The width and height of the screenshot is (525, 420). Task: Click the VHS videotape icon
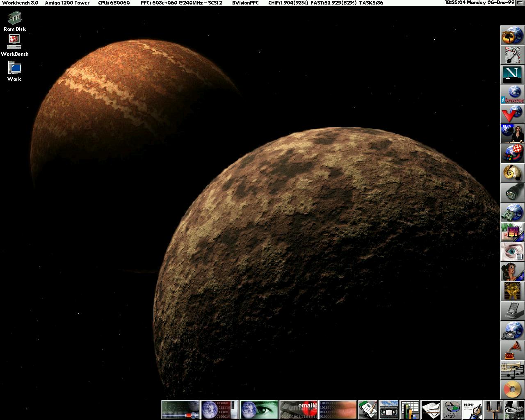(388, 410)
